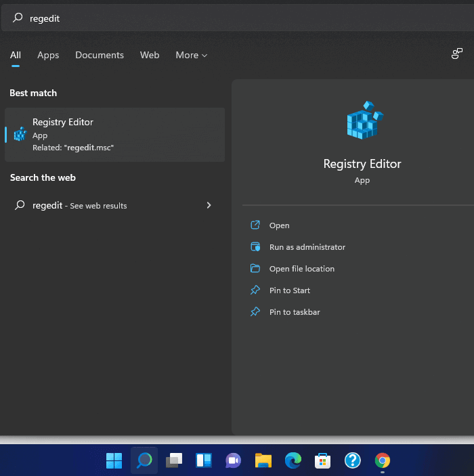
Task: Click Open file location
Action: point(301,269)
